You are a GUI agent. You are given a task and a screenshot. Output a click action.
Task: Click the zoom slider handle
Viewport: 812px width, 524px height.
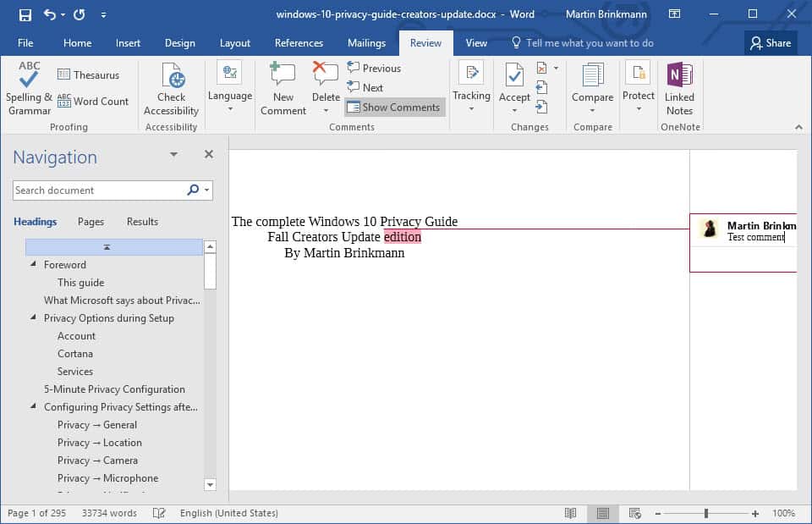(705, 513)
